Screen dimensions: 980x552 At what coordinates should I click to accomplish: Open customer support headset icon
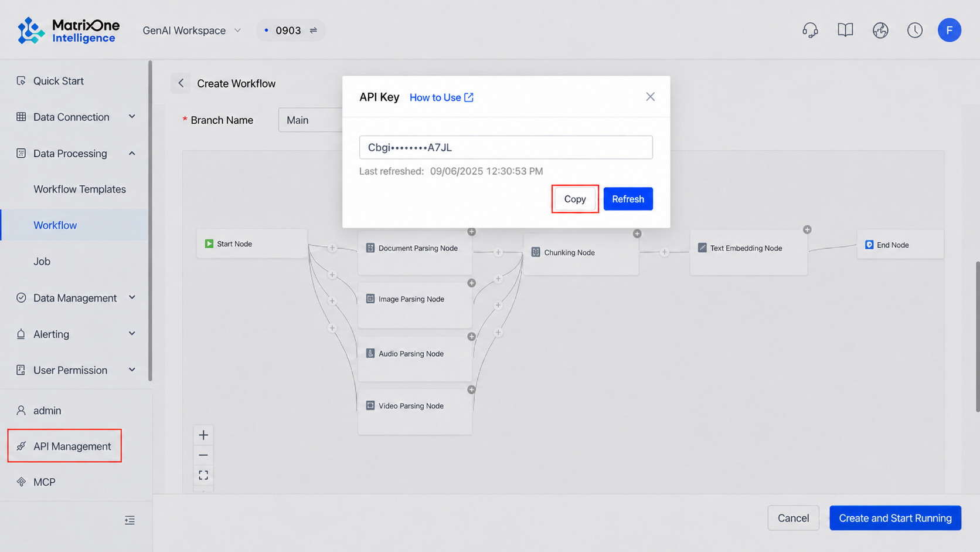[810, 30]
